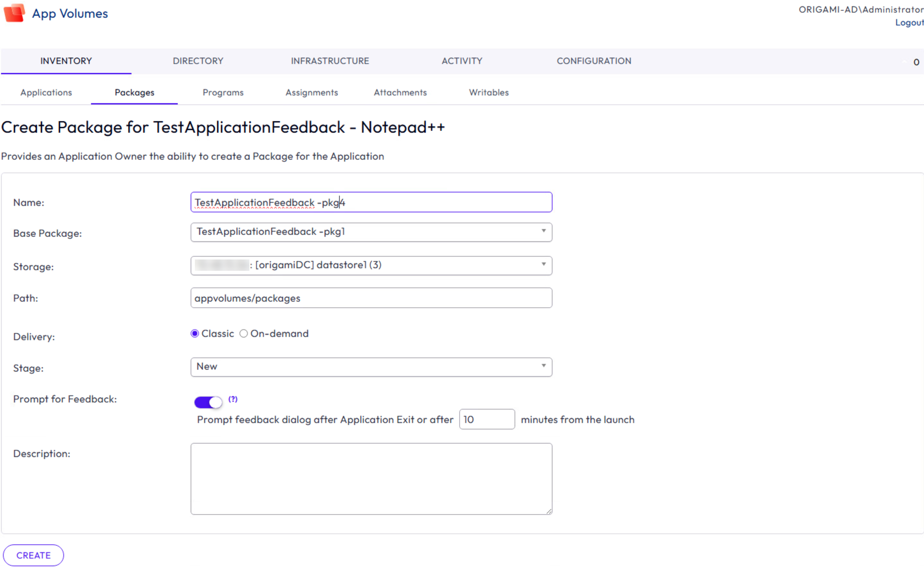The height and width of the screenshot is (576, 924).
Task: Toggle the Prompt for Feedback switch
Action: (208, 402)
